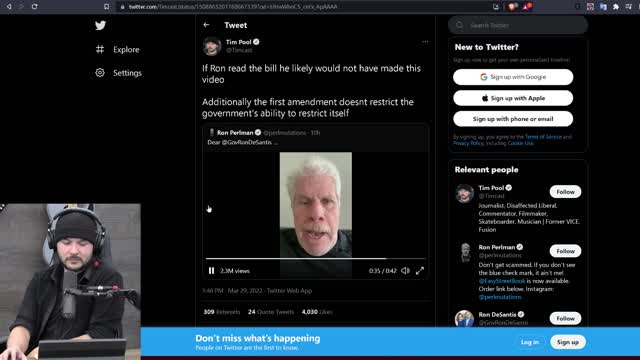The width and height of the screenshot is (640, 360).
Task: Click the @Timcast handle under the tweet author
Action: coord(239,50)
